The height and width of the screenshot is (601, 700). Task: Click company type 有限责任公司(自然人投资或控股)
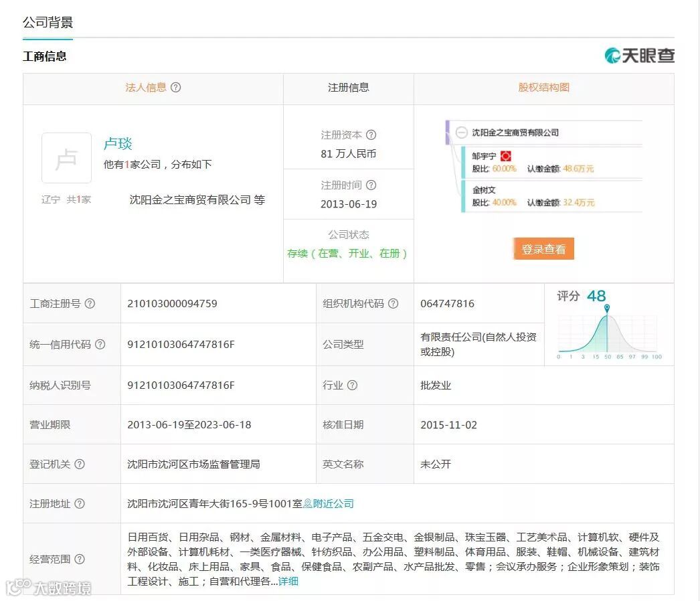click(478, 344)
